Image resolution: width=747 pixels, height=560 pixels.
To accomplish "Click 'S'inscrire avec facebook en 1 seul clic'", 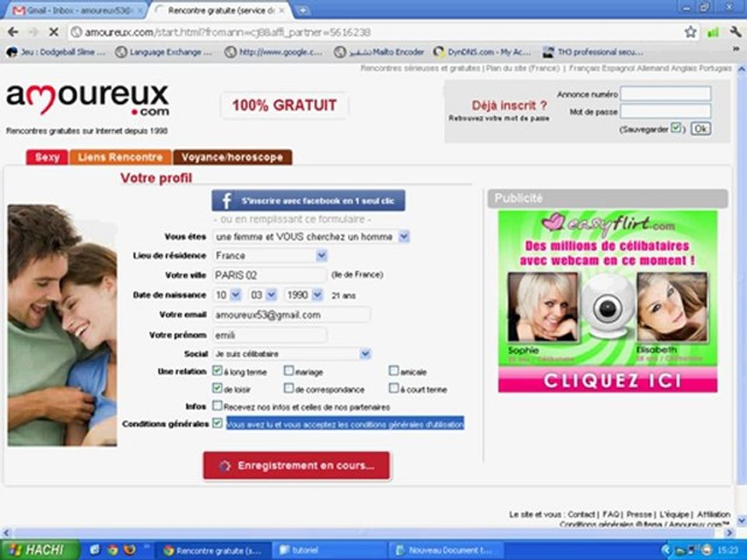I will click(308, 201).
